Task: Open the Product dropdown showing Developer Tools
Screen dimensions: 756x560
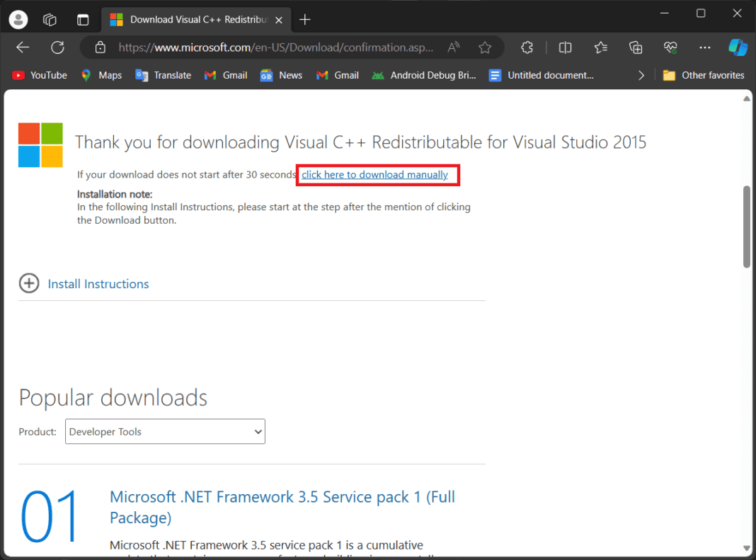Action: tap(164, 431)
